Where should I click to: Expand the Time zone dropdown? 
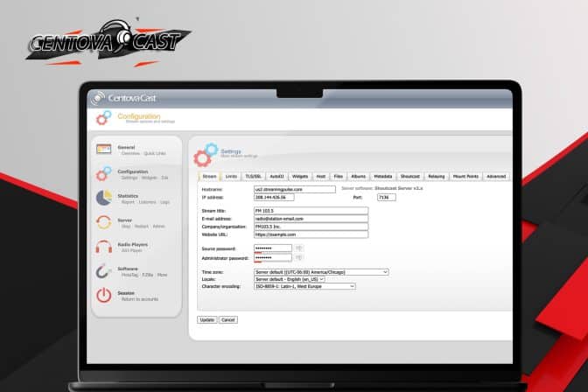point(320,271)
